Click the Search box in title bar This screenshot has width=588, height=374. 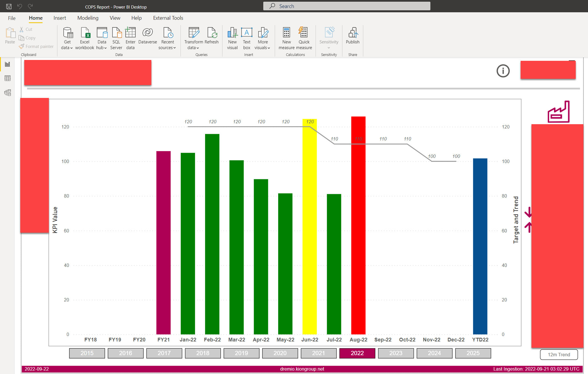[347, 6]
